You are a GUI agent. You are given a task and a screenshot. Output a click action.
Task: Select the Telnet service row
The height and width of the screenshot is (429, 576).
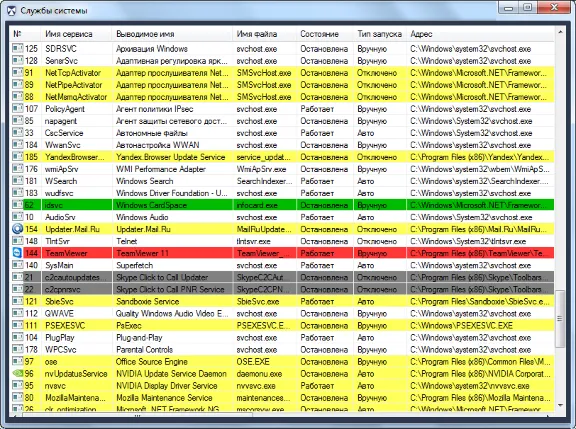[x=283, y=241]
